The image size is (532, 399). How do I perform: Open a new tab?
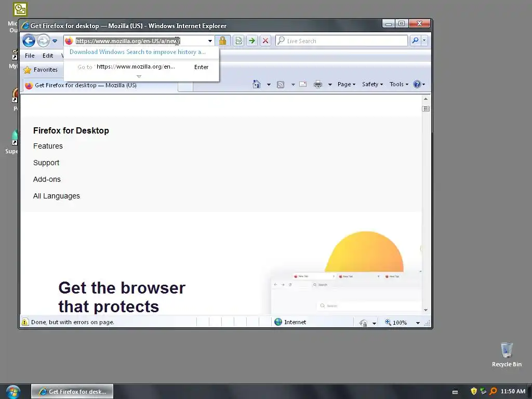coord(185,86)
